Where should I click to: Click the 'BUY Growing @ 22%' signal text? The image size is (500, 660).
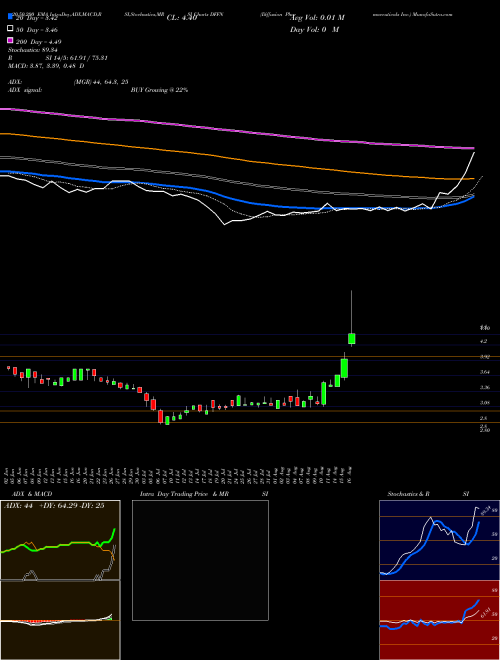[x=159, y=90]
